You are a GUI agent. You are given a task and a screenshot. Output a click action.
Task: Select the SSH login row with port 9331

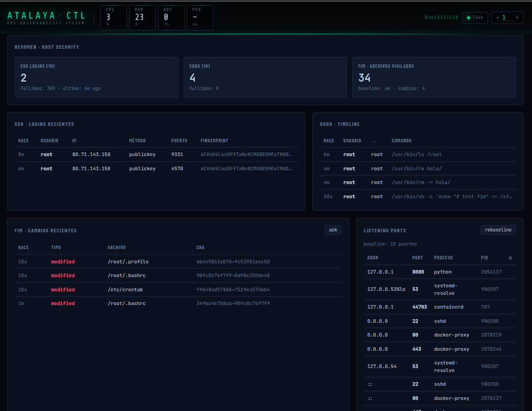coord(155,154)
